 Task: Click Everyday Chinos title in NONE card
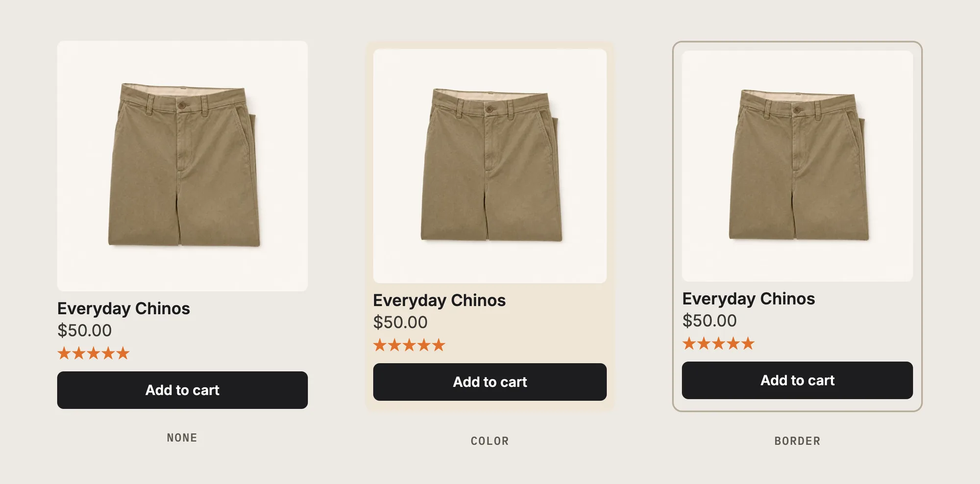click(123, 309)
